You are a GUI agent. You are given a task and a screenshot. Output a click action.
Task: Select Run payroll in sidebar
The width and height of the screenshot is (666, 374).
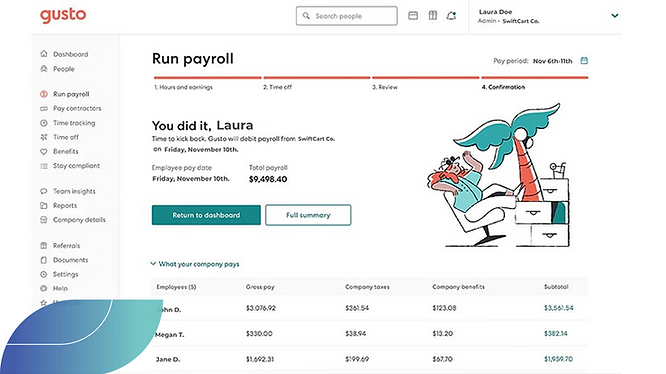(x=71, y=94)
